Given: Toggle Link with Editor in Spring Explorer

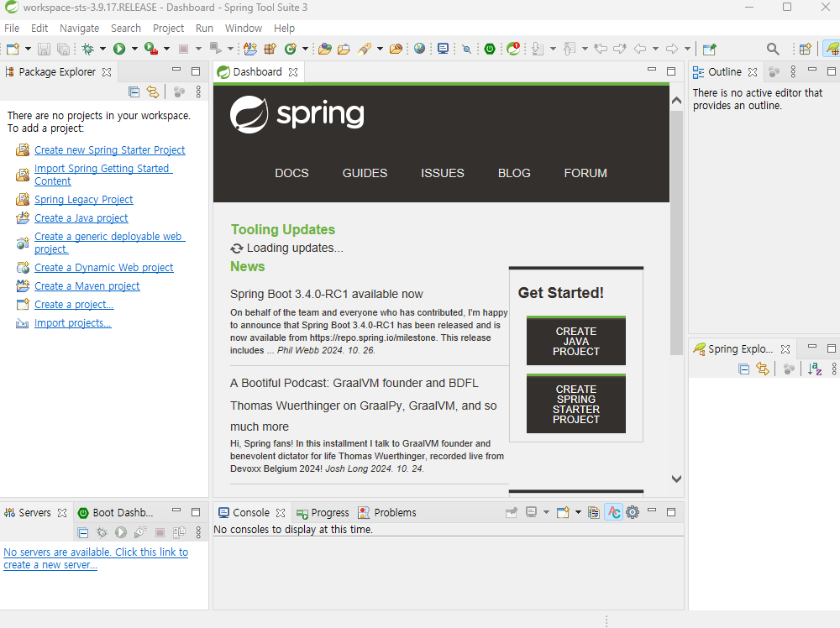Looking at the screenshot, I should (763, 369).
